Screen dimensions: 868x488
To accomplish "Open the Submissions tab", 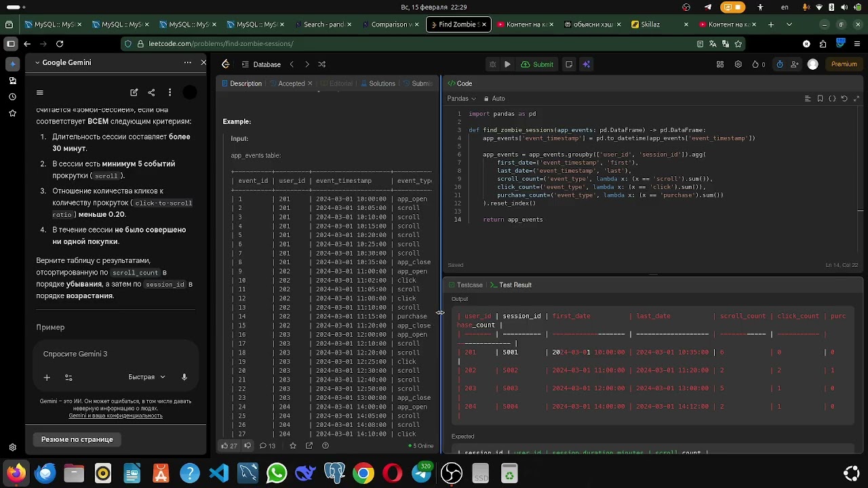I will pyautogui.click(x=417, y=83).
